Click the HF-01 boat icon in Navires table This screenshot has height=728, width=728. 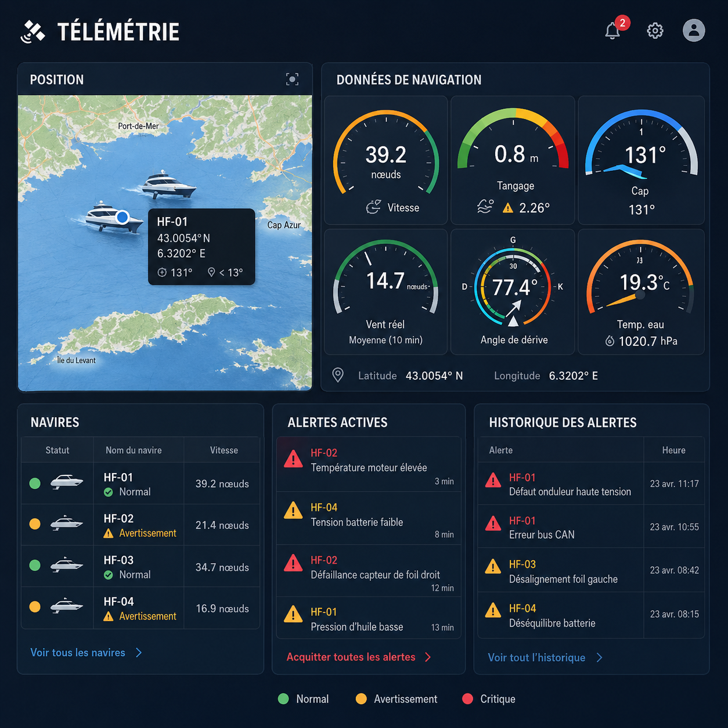pos(66,482)
